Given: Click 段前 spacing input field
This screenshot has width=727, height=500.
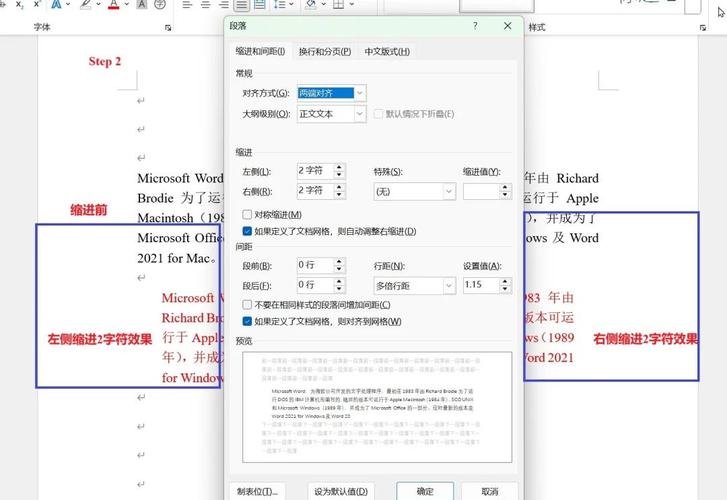Looking at the screenshot, I should [315, 265].
